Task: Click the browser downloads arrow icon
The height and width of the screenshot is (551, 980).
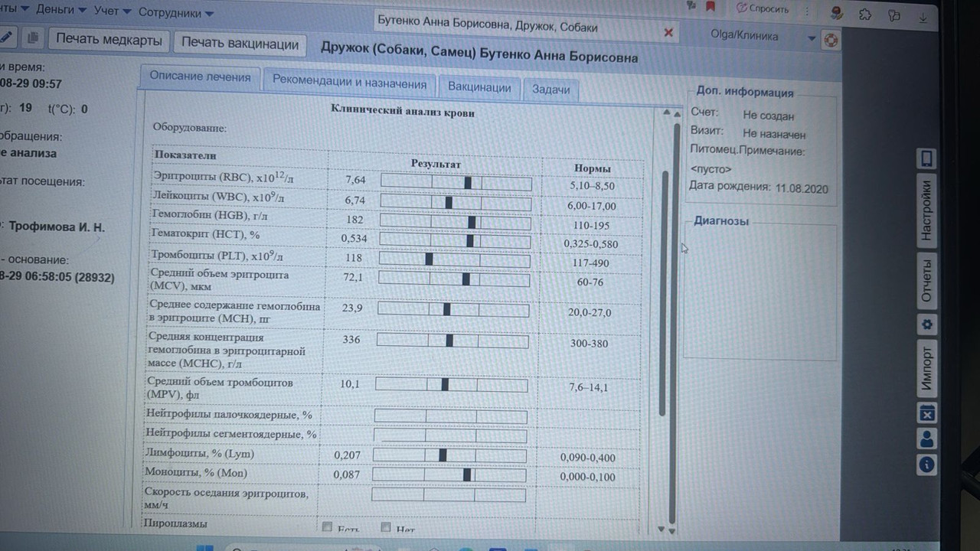Action: pos(923,17)
